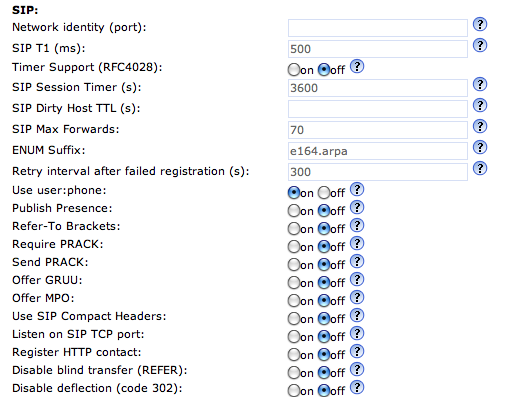View help for Offer MPO
This screenshot has height=397, width=529.
point(357,297)
